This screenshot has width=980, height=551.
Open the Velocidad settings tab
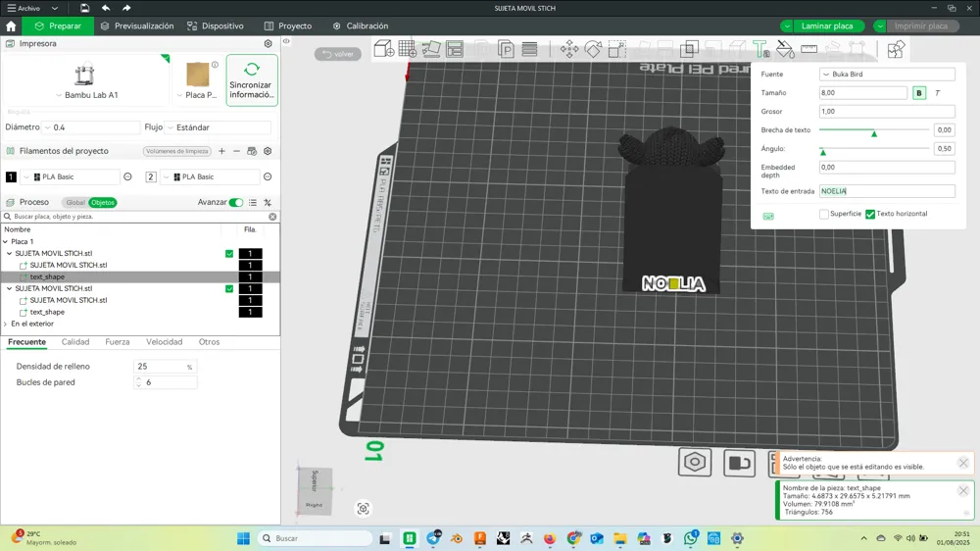coord(165,342)
